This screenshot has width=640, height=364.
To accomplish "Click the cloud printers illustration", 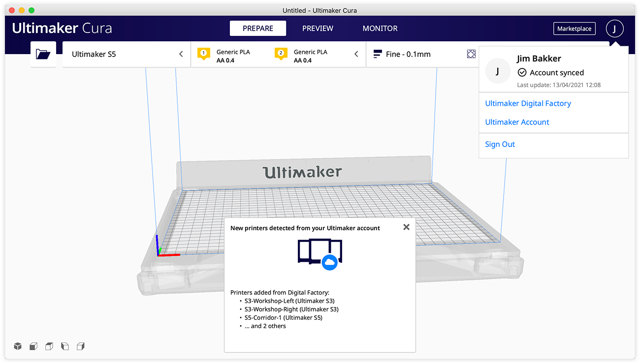I will point(320,255).
